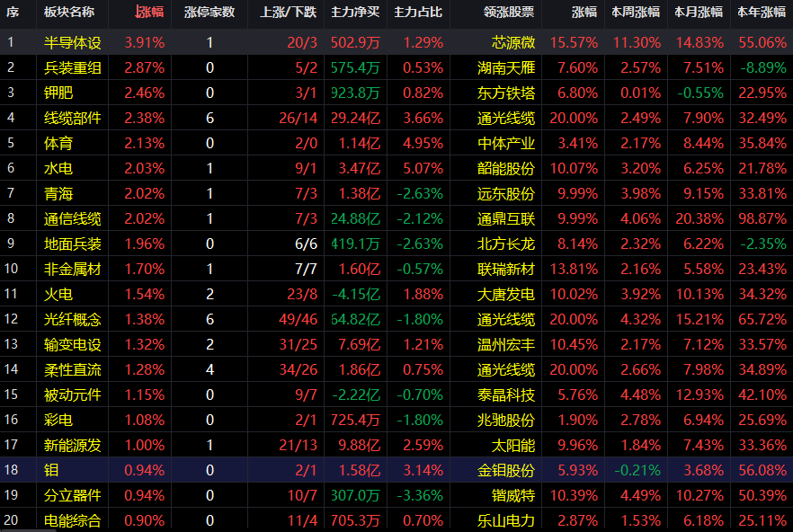Click leading stock 远东股份
The height and width of the screenshot is (532, 793).
[505, 194]
